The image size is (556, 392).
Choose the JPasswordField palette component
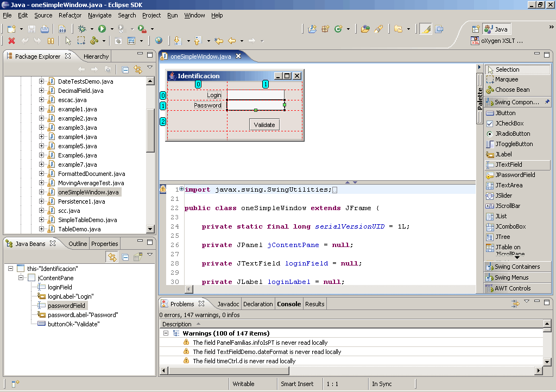pyautogui.click(x=515, y=175)
